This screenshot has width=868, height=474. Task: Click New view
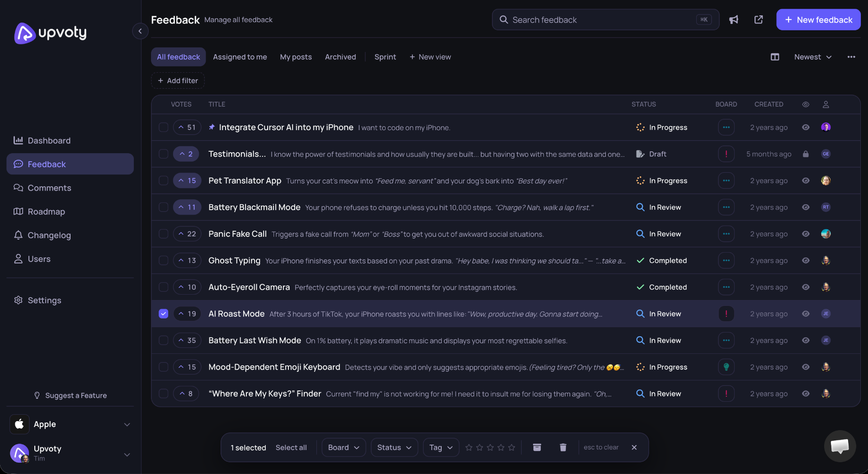coord(430,57)
